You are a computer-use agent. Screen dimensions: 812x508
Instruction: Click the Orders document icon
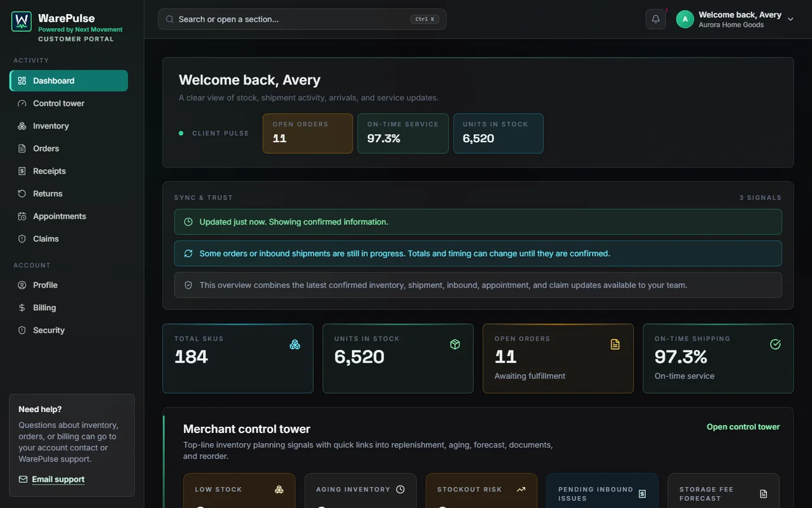coord(22,149)
